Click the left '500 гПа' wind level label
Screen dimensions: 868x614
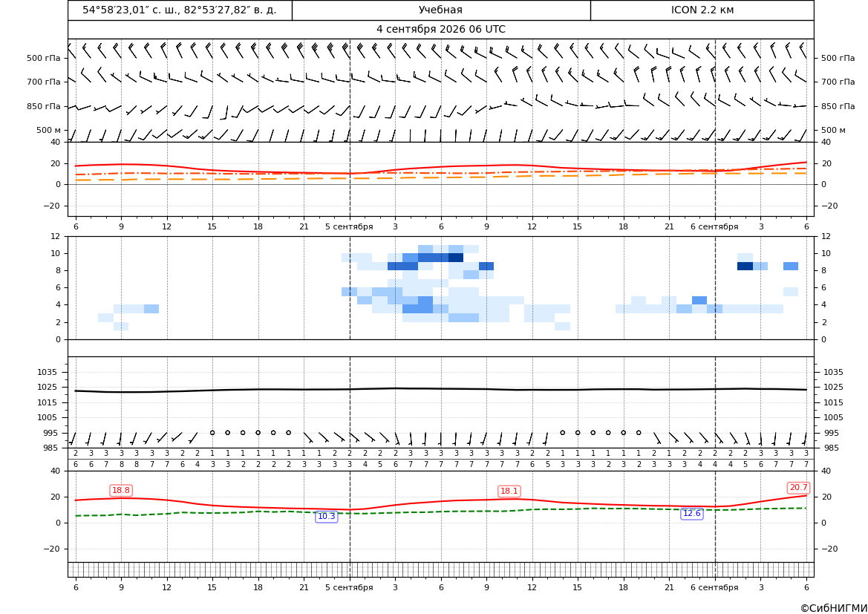[x=44, y=58]
